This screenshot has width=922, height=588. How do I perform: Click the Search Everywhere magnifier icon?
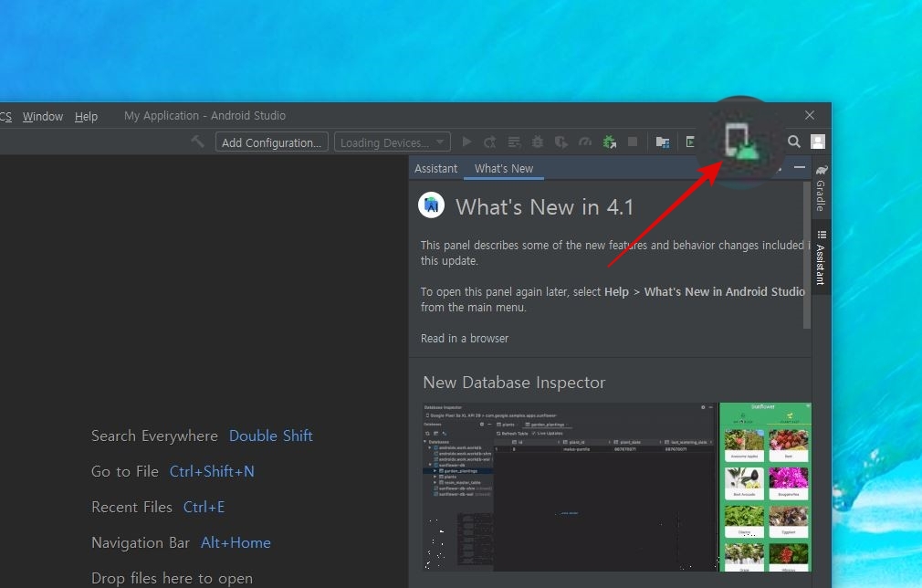pyautogui.click(x=794, y=142)
